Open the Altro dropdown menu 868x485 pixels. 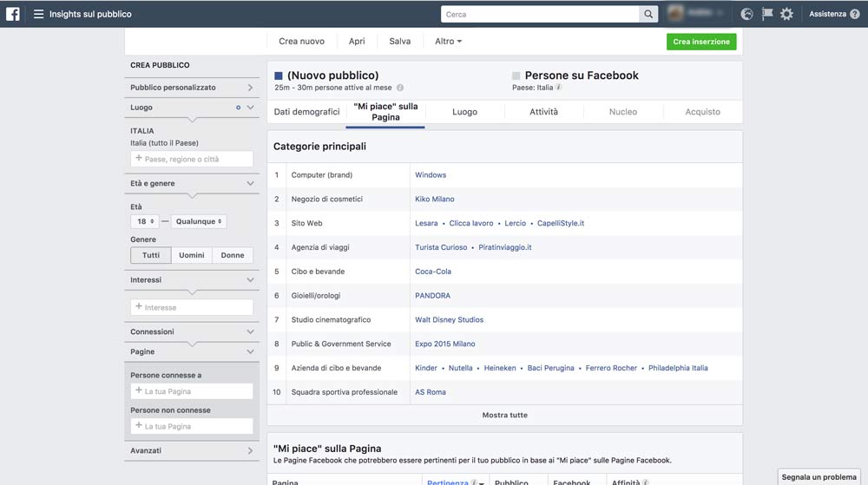click(x=448, y=41)
